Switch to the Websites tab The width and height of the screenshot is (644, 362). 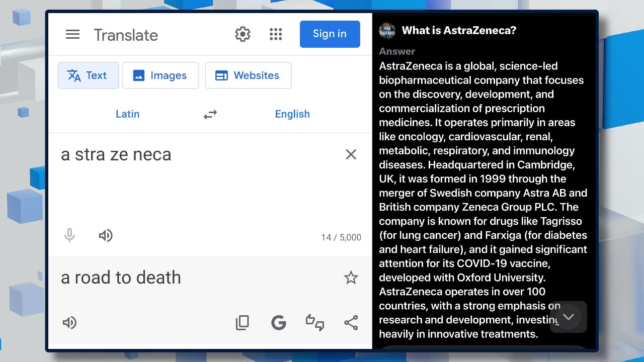click(x=248, y=75)
